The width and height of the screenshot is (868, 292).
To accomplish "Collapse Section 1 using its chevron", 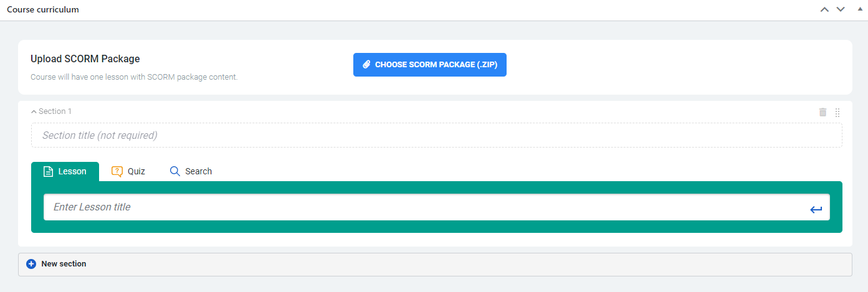I will tap(34, 111).
